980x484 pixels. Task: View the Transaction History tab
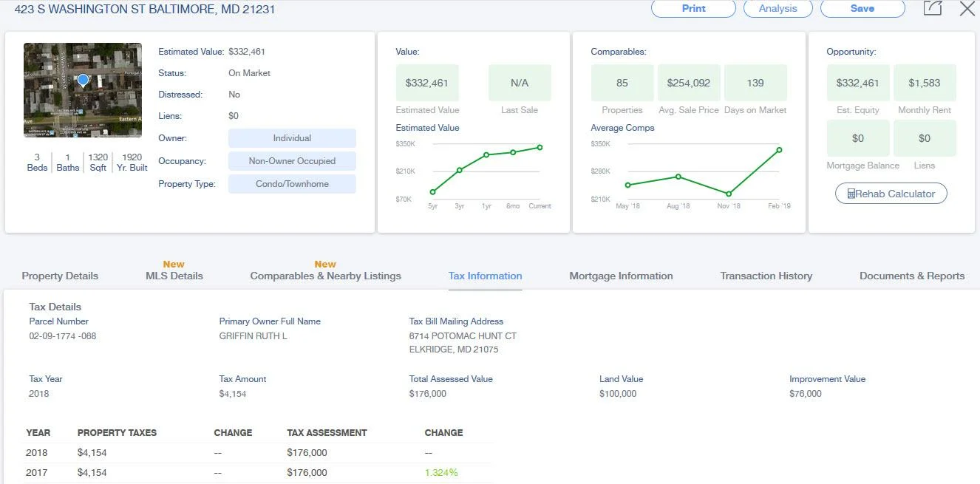click(766, 276)
